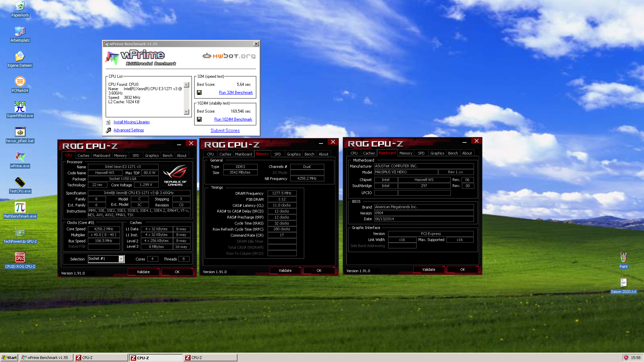Select the Mathbenchmark.exe desktop icon
Image resolution: width=644 pixels, height=362 pixels.
point(20,210)
